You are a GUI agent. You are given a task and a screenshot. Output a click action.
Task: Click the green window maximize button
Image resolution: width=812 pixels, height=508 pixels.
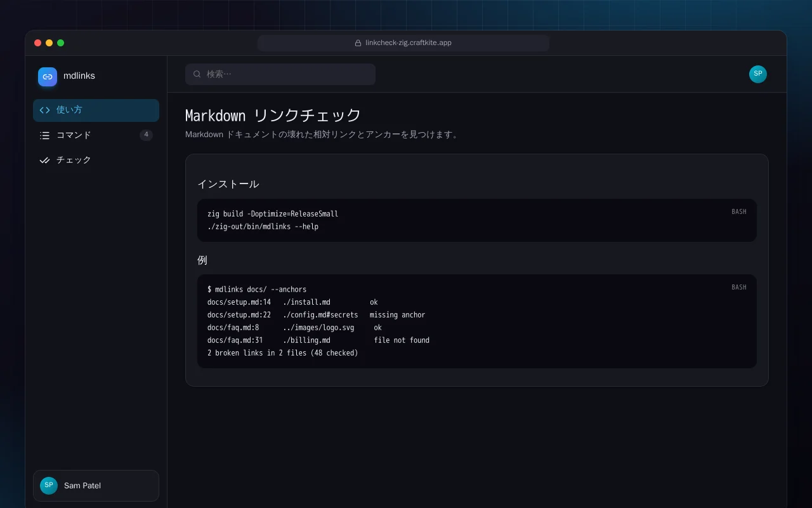(61, 43)
